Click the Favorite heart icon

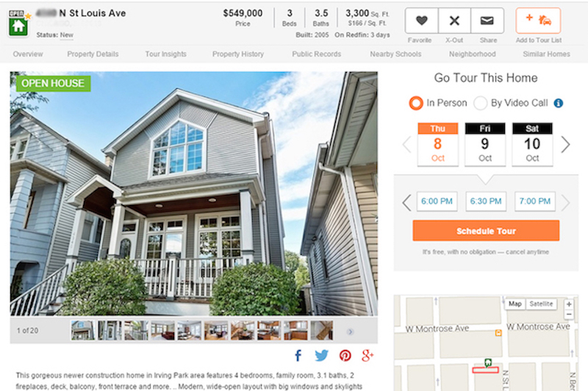coord(421,21)
